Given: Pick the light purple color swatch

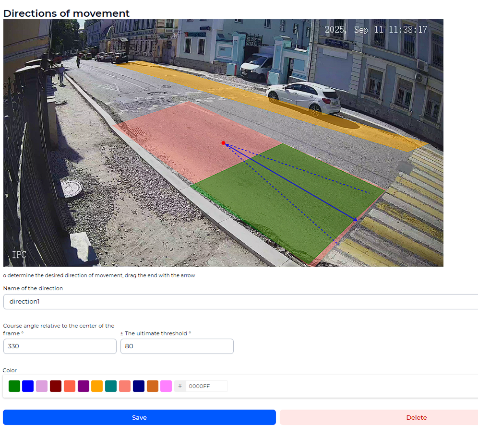Looking at the screenshot, I should [x=42, y=386].
